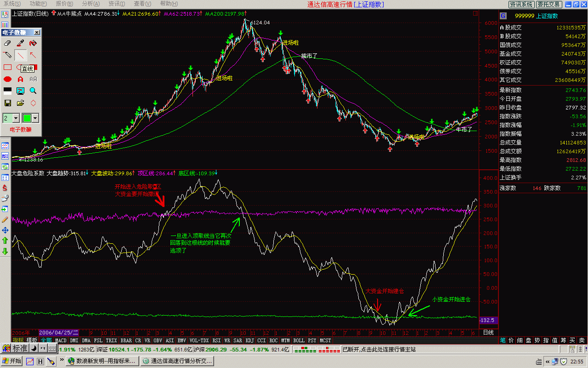Image resolution: width=588 pixels, height=368 pixels.
Task: Select the magnifier zoom tool
Action: click(x=33, y=91)
